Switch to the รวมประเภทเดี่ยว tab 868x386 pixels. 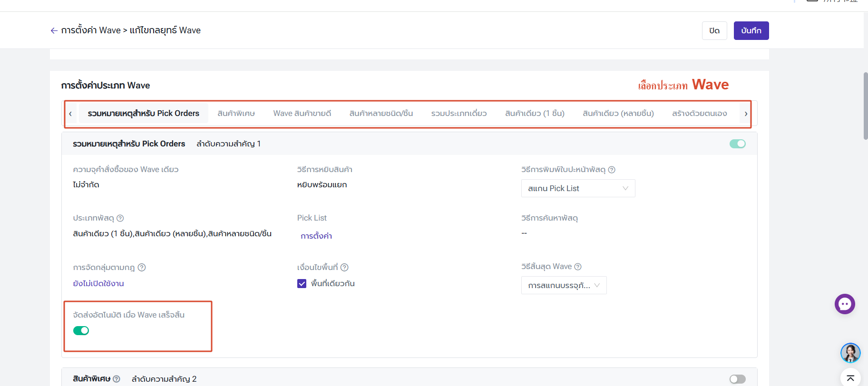(459, 113)
